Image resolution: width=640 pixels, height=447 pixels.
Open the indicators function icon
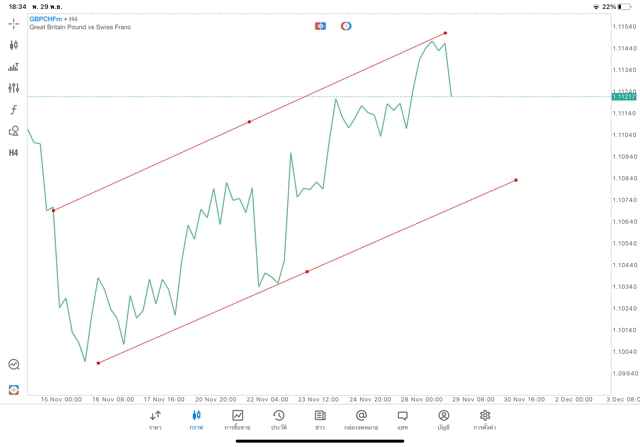13,109
